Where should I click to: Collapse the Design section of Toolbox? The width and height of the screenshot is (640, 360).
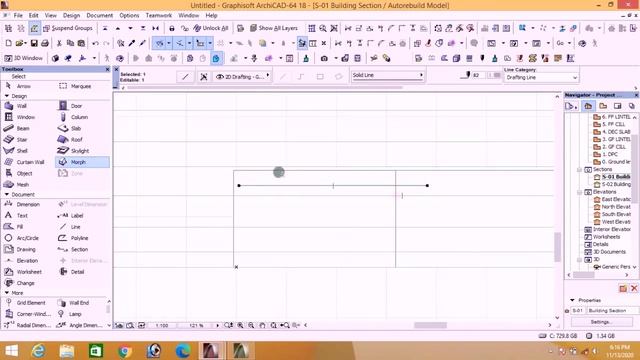pos(7,96)
